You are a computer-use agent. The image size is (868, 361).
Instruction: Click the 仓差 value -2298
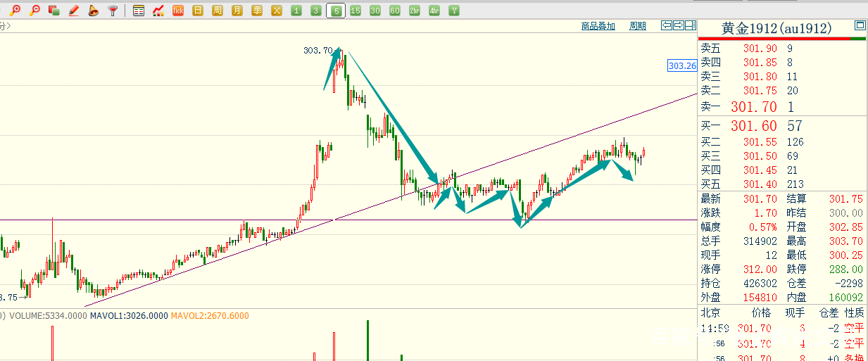tap(849, 284)
